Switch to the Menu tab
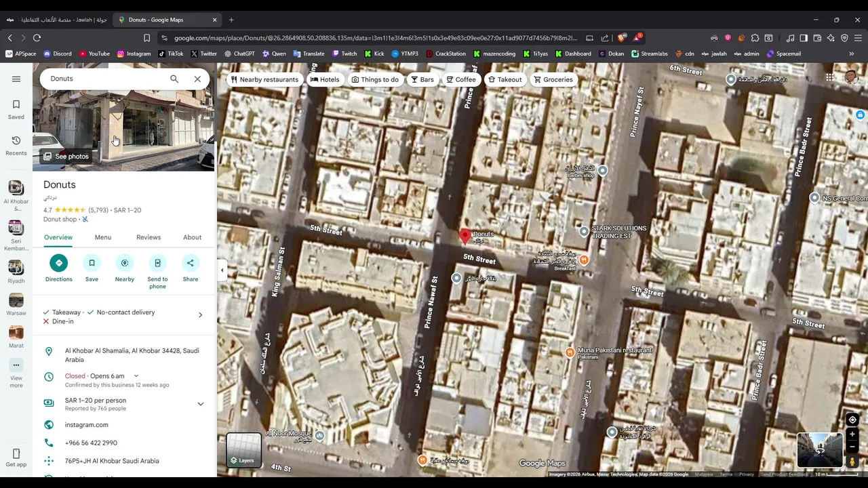This screenshot has height=488, width=868. pos(103,237)
